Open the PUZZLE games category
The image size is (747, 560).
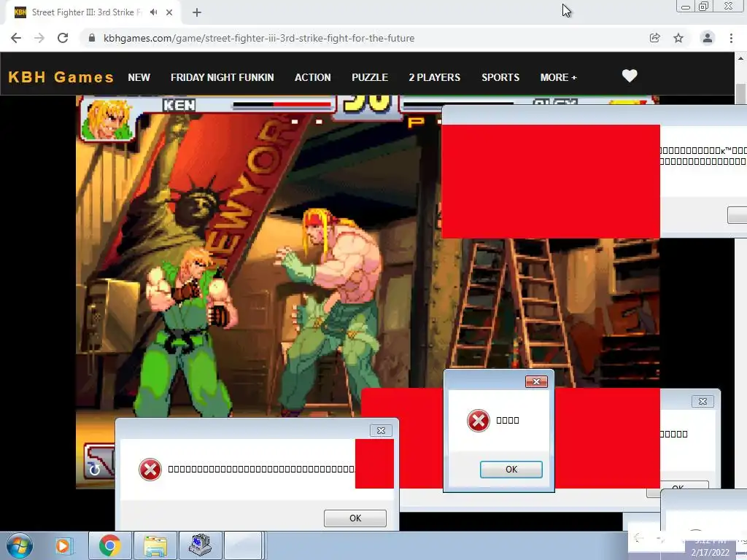370,77
